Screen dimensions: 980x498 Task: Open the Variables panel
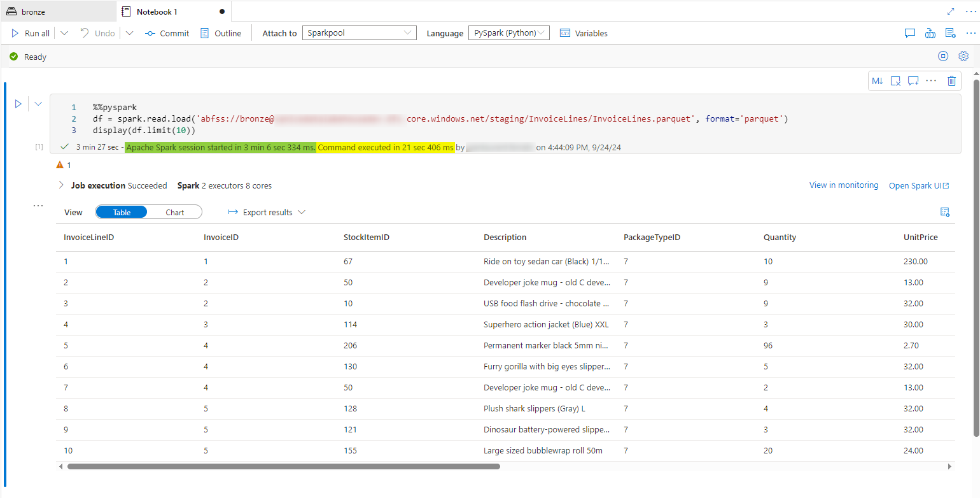point(584,33)
